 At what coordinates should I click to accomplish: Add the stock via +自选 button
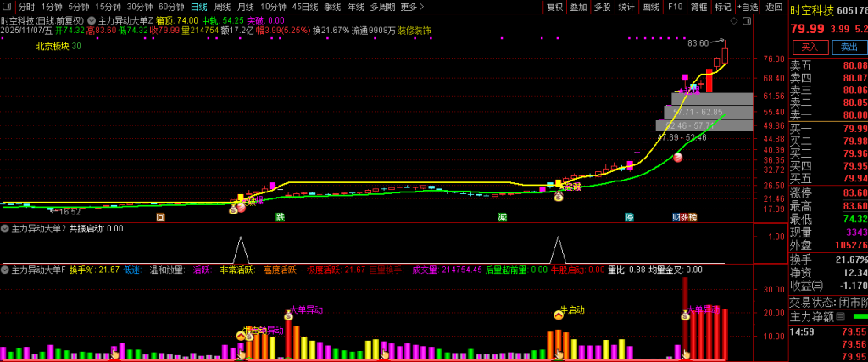pos(748,7)
